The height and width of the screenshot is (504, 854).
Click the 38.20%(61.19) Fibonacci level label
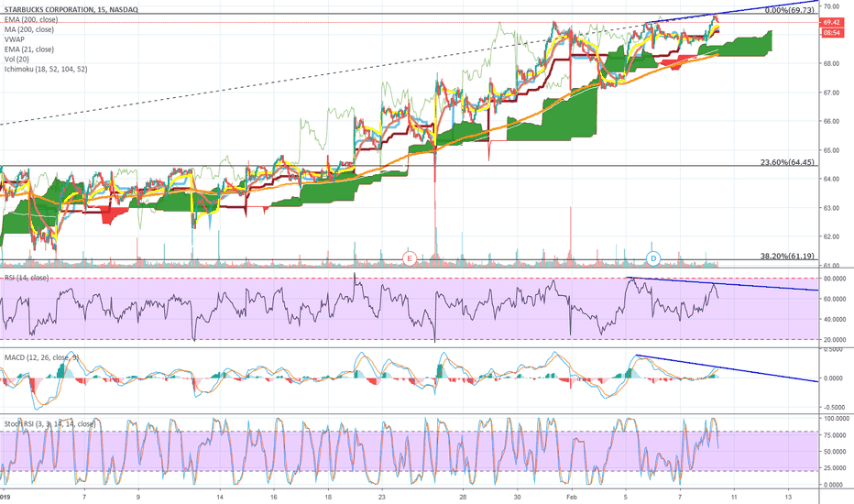click(x=787, y=256)
